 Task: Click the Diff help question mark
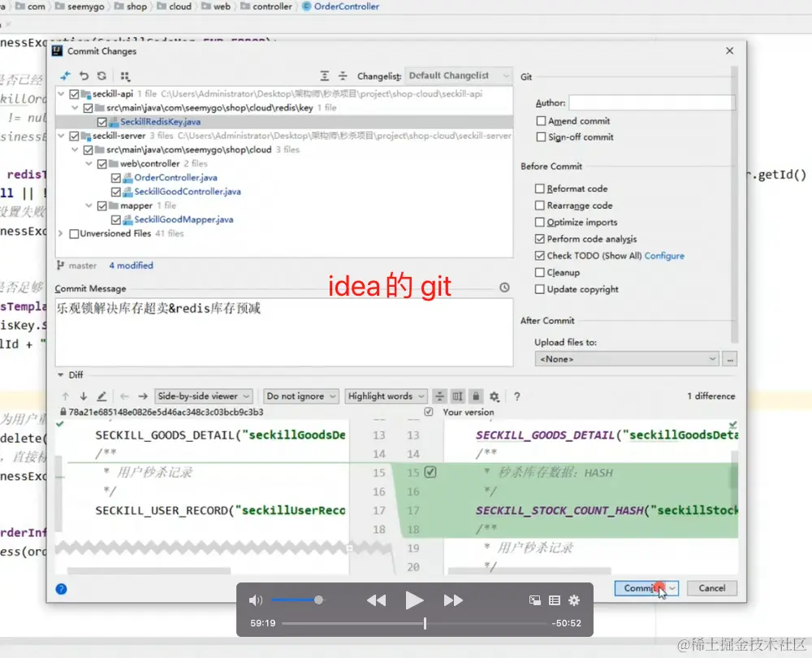click(x=516, y=396)
